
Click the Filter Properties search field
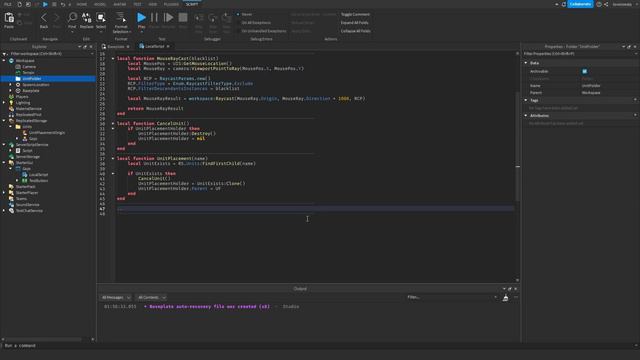point(580,53)
